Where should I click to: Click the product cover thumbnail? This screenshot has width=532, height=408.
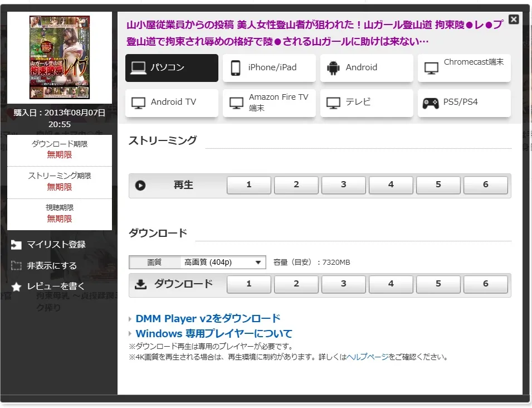[x=60, y=57]
